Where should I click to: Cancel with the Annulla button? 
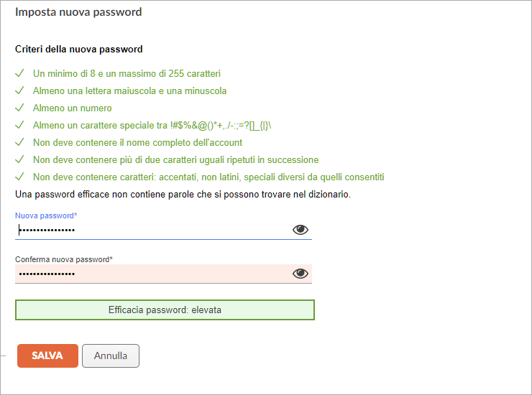click(111, 355)
